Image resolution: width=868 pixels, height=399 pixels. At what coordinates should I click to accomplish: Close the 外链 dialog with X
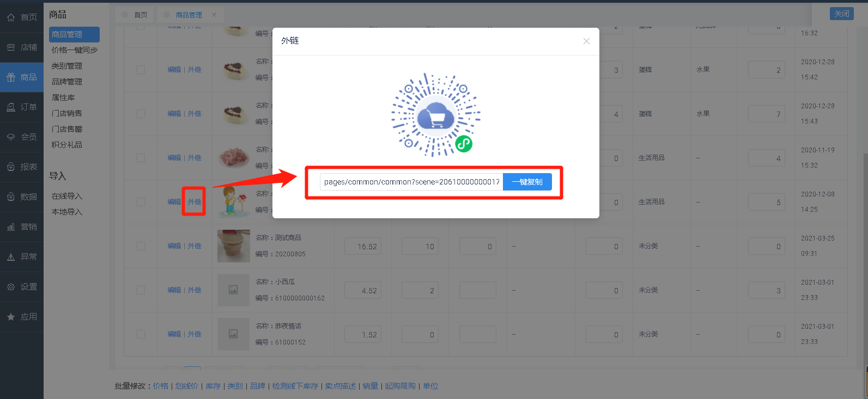tap(586, 41)
